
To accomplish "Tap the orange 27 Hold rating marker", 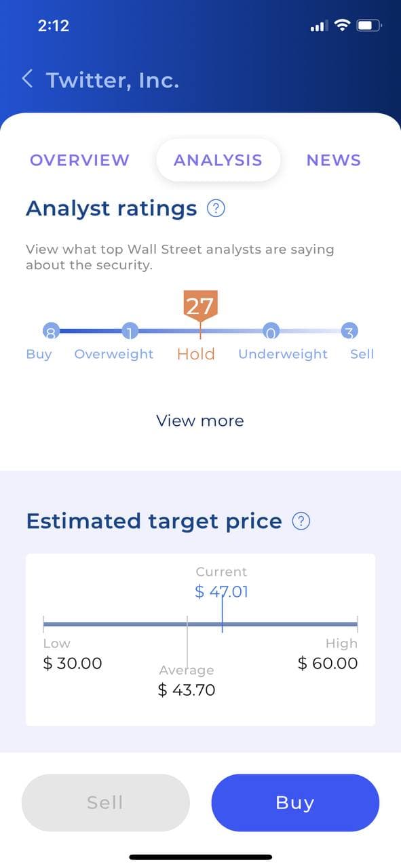I will point(200,307).
